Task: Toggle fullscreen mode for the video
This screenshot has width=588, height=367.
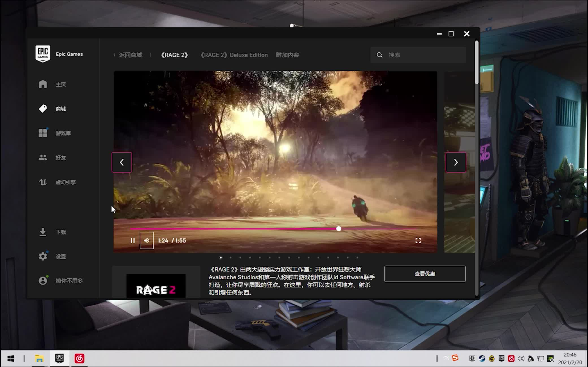Action: [418, 240]
